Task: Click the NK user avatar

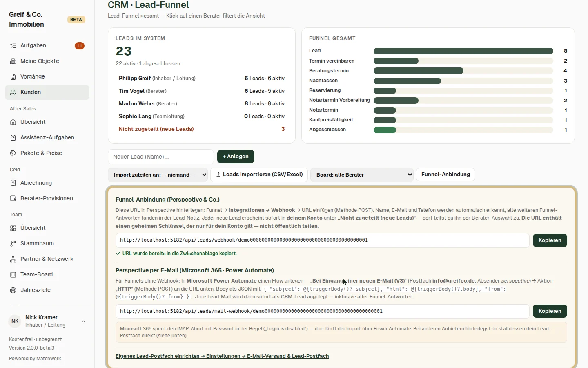Action: pyautogui.click(x=15, y=321)
